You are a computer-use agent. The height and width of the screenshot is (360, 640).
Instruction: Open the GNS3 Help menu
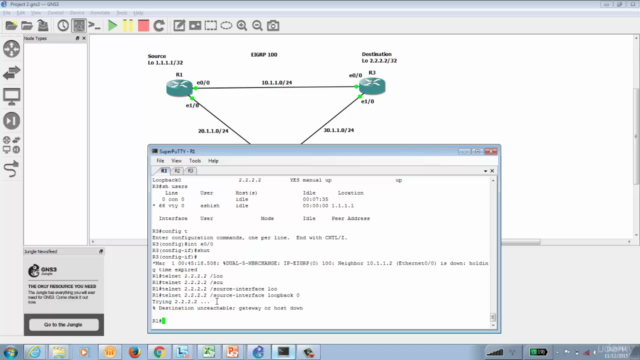138,13
